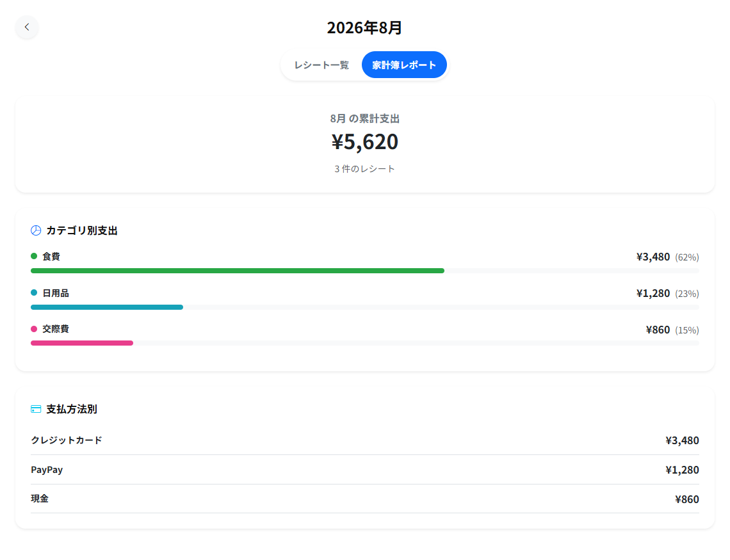Image resolution: width=730 pixels, height=560 pixels.
Task: Click the 現金 payment row label
Action: pos(40,499)
